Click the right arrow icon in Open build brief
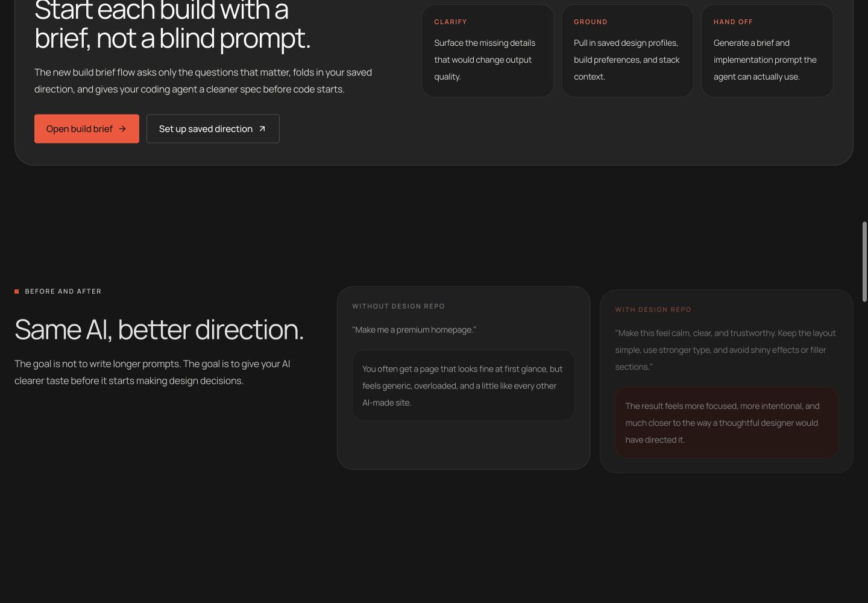The height and width of the screenshot is (603, 868). 122,129
